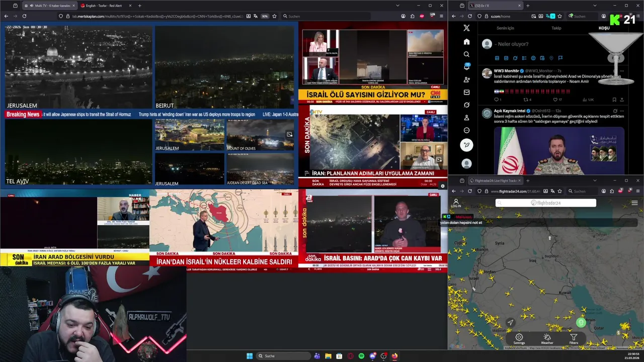Reload the X browser window

[x=470, y=16]
